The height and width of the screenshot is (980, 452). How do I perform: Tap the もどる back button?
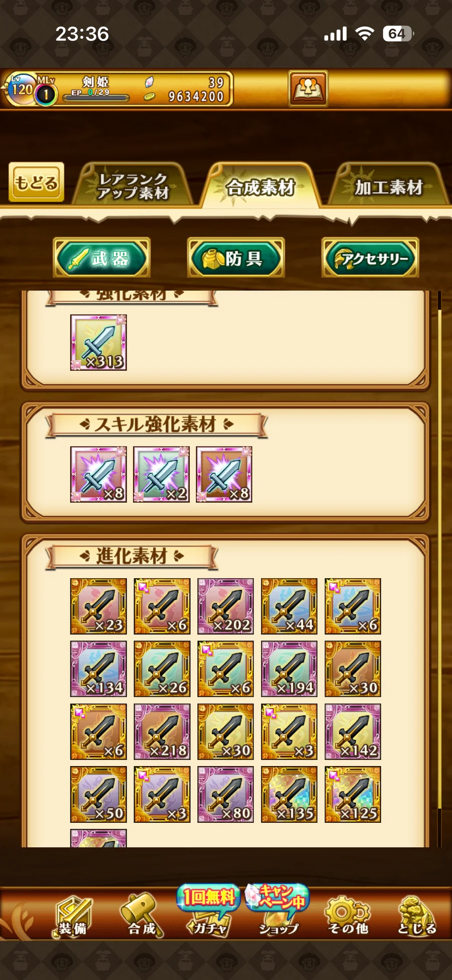[36, 182]
